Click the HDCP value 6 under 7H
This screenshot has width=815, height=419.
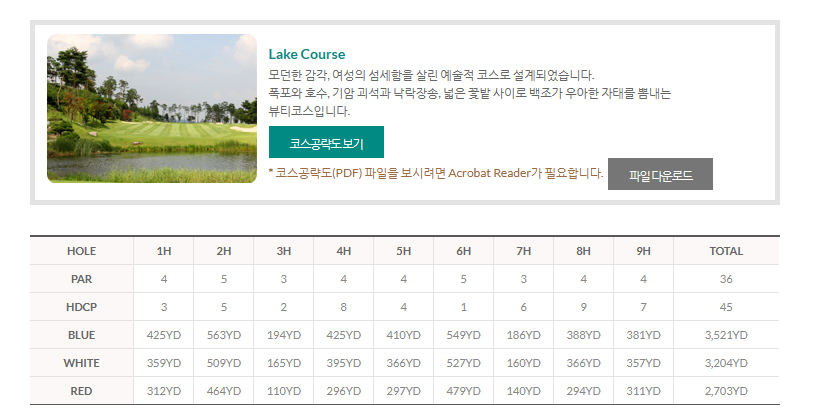[x=523, y=307]
